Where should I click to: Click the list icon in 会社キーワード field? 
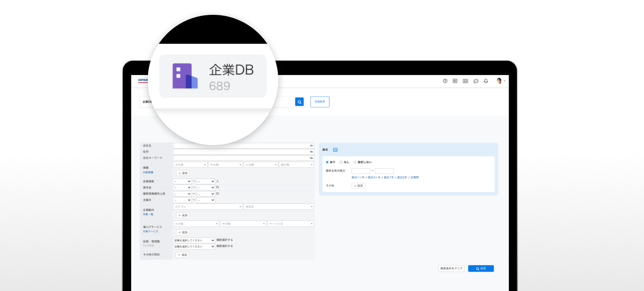click(x=311, y=158)
